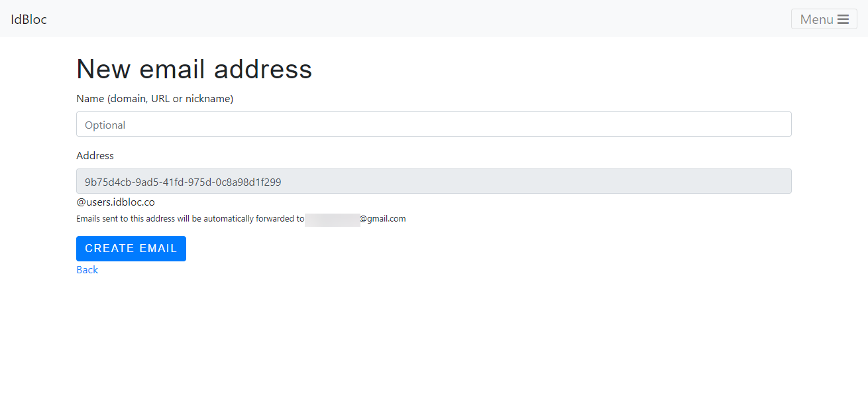Focus the optional Name input field
This screenshot has width=868, height=398.
[x=433, y=124]
